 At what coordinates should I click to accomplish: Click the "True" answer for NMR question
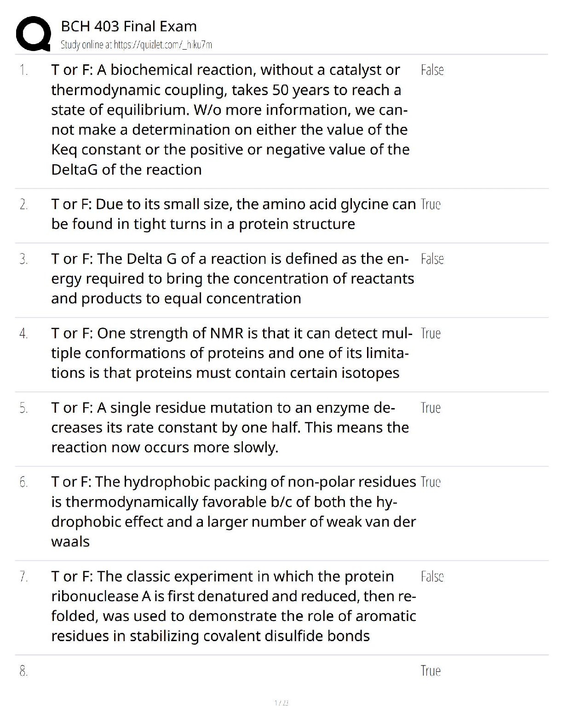431,334
